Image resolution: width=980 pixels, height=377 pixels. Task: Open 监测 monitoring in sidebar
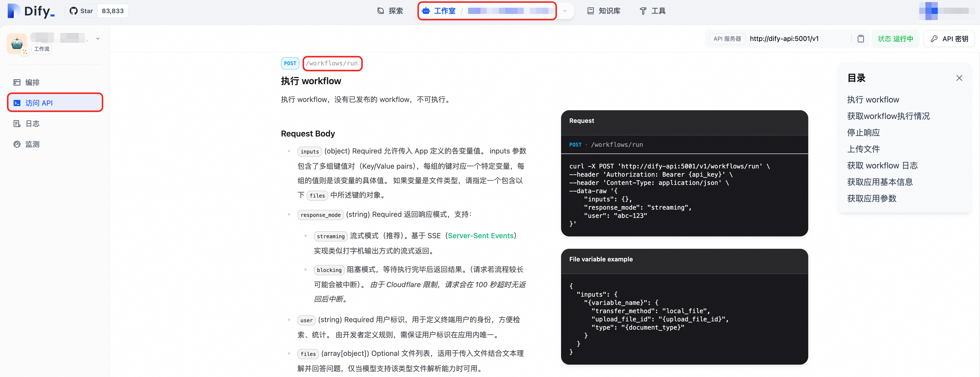[32, 144]
